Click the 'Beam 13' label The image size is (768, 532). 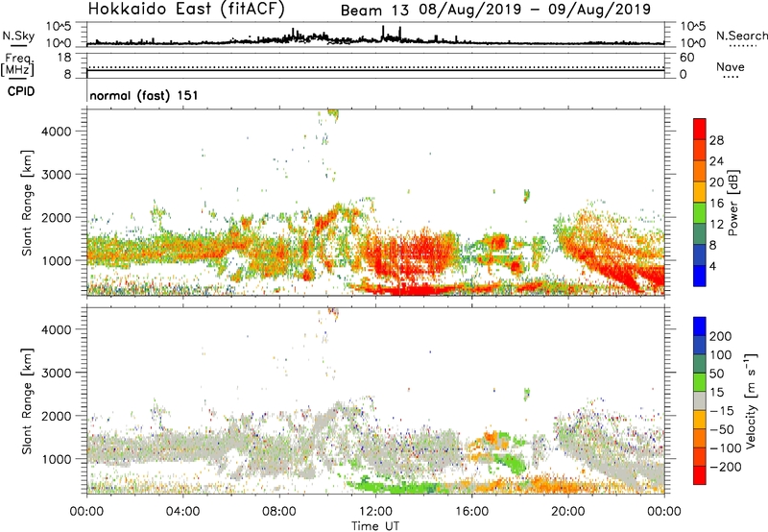click(374, 11)
